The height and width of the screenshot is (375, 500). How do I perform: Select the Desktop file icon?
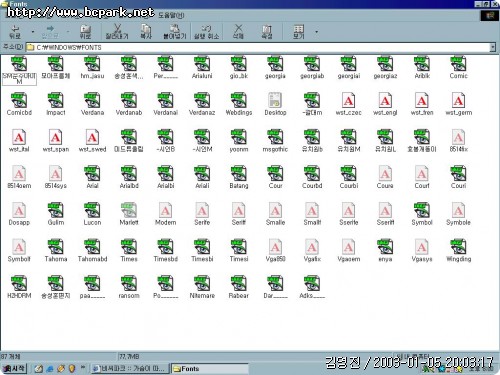tap(275, 104)
